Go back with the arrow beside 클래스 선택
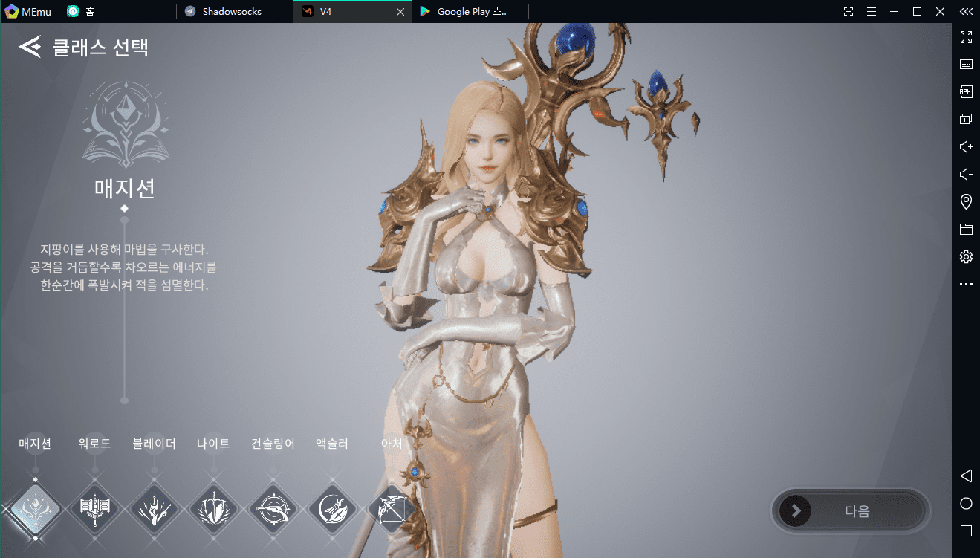 pyautogui.click(x=30, y=48)
